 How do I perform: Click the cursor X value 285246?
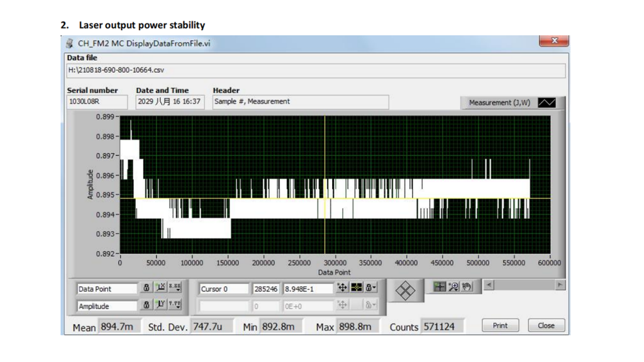[266, 289]
